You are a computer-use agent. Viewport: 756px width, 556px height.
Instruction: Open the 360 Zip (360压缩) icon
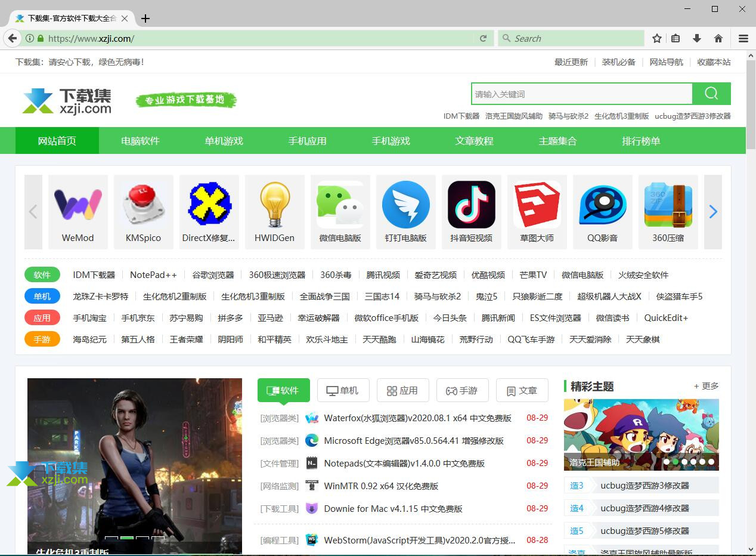(668, 205)
